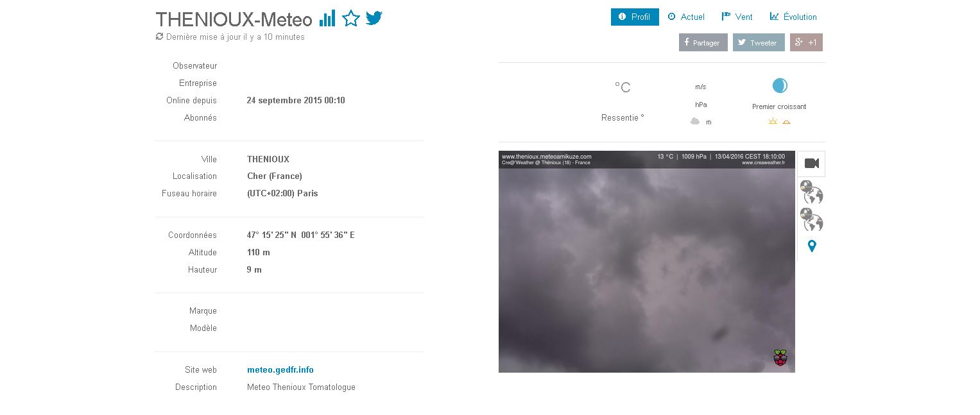Open the webcam sky image
Screen dimensions: 980x415
coord(647,262)
